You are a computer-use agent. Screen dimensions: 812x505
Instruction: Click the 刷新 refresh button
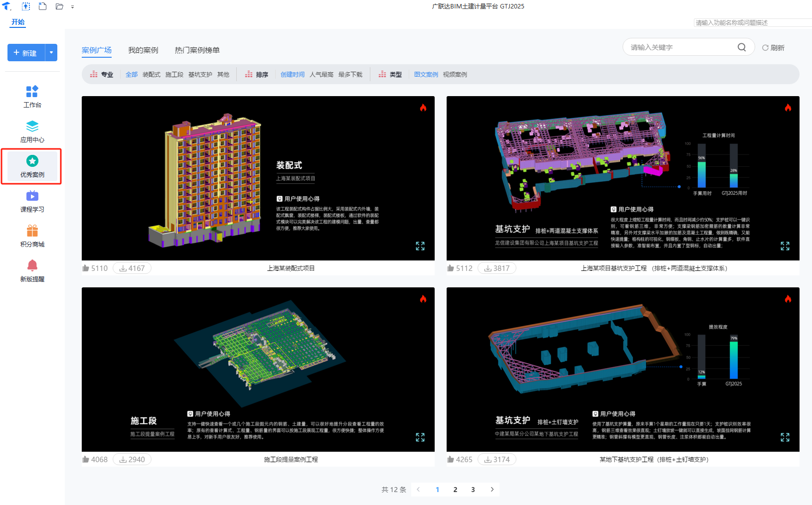click(x=773, y=48)
